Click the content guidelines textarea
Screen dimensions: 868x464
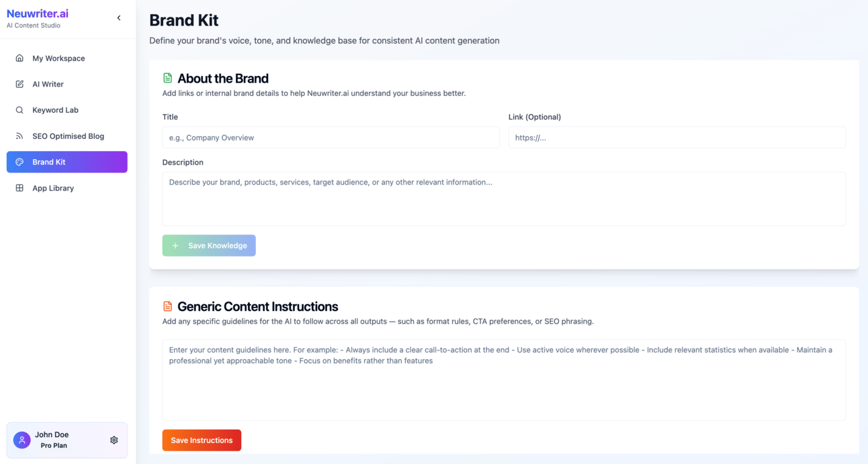pyautogui.click(x=504, y=380)
